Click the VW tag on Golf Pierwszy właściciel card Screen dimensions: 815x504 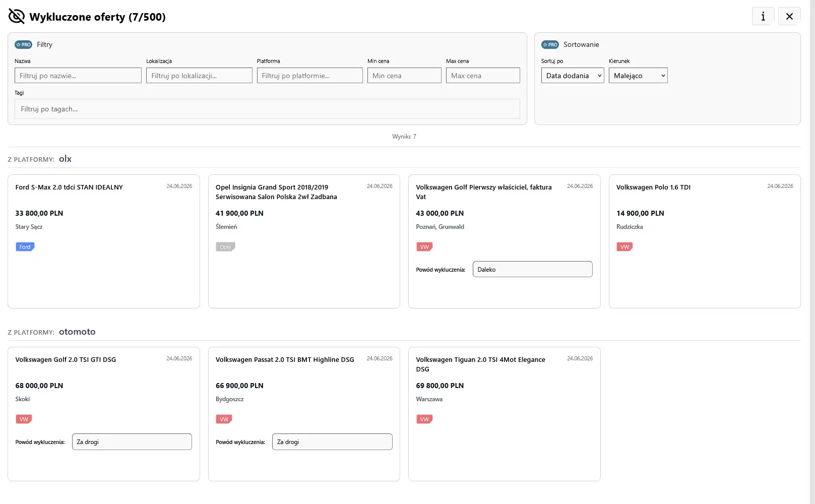point(424,247)
